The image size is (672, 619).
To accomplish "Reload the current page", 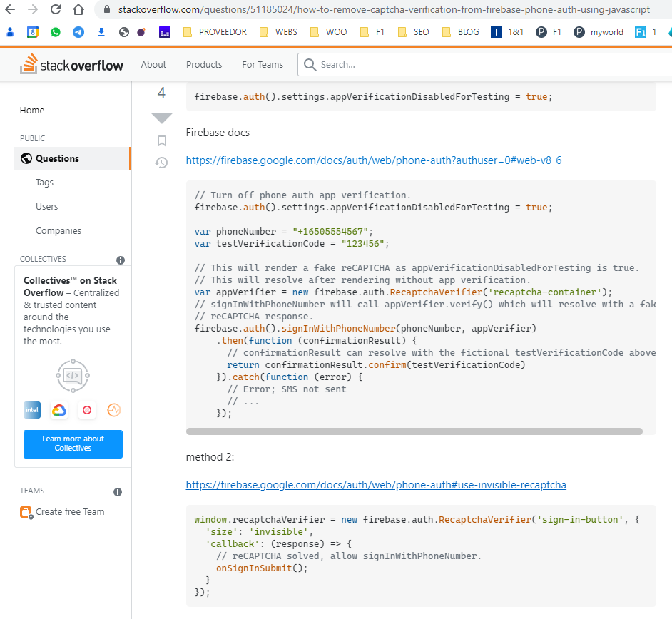I will click(55, 9).
